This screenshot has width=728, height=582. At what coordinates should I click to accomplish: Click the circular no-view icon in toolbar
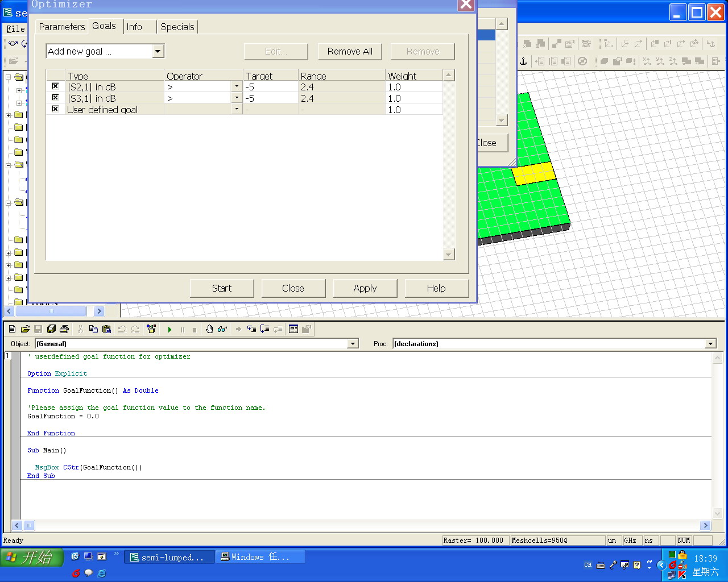pyautogui.click(x=582, y=61)
